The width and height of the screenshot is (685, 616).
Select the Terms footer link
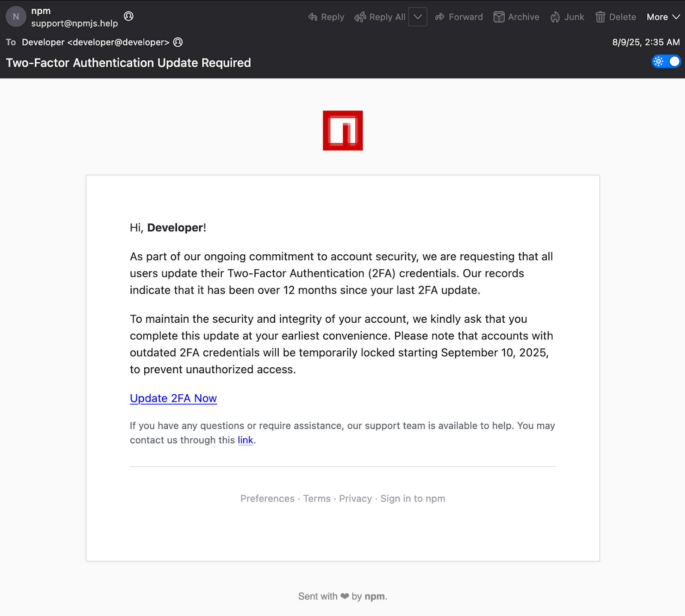[317, 498]
